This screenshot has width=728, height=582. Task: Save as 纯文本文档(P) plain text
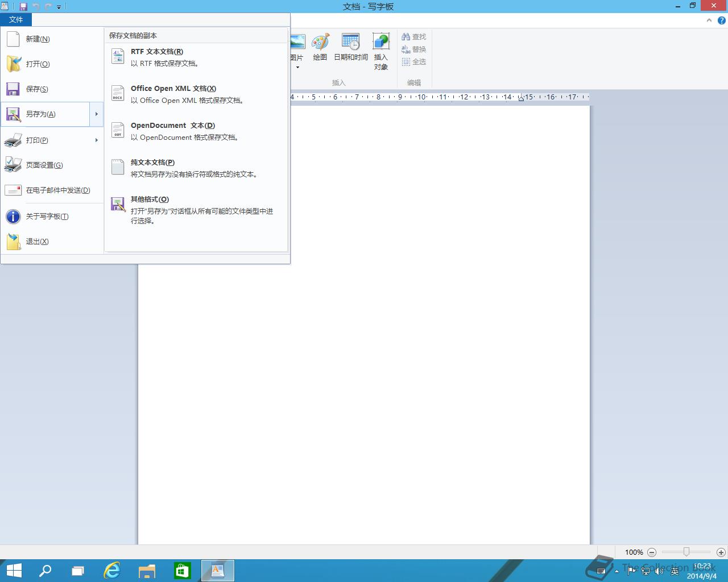pyautogui.click(x=196, y=168)
